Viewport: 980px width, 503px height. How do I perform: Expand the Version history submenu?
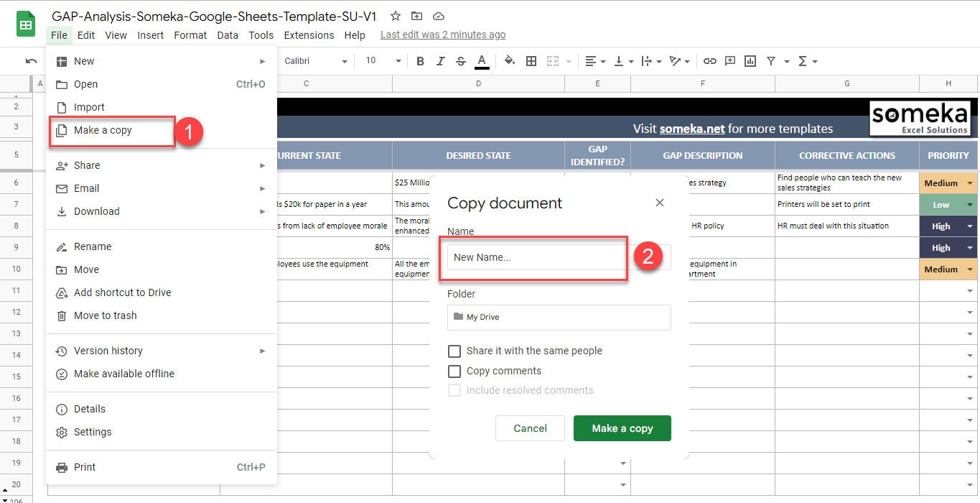162,351
